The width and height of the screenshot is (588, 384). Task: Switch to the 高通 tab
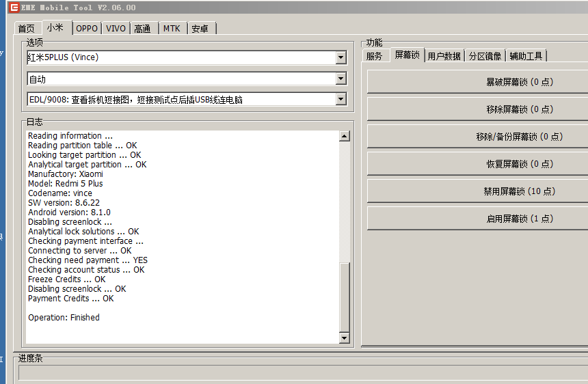[143, 29]
